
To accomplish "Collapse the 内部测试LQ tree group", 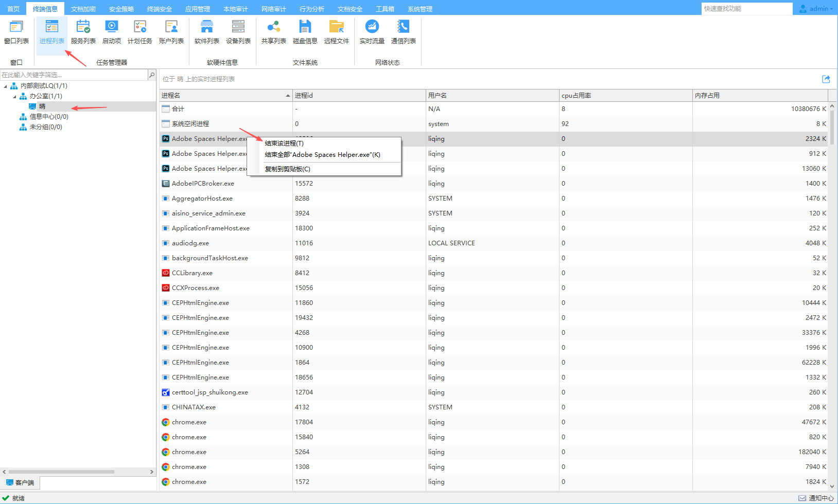I will (x=6, y=86).
